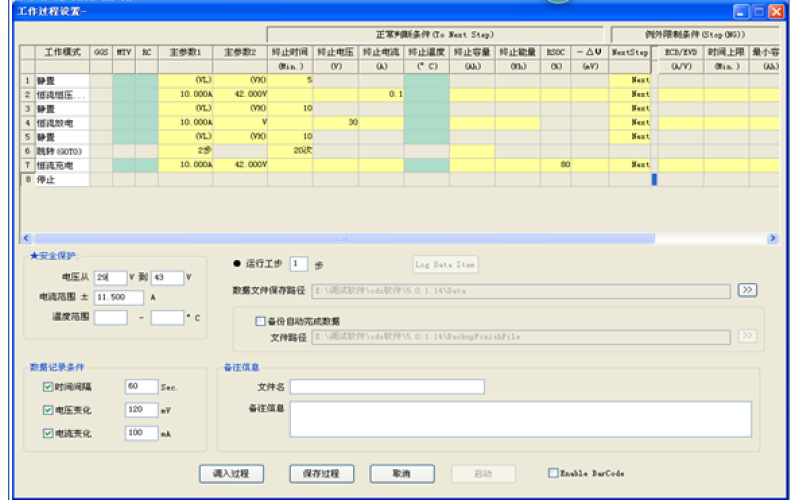Uncheck the 电压变化 record condition
Viewport: 800px width, 500px height.
(x=48, y=410)
